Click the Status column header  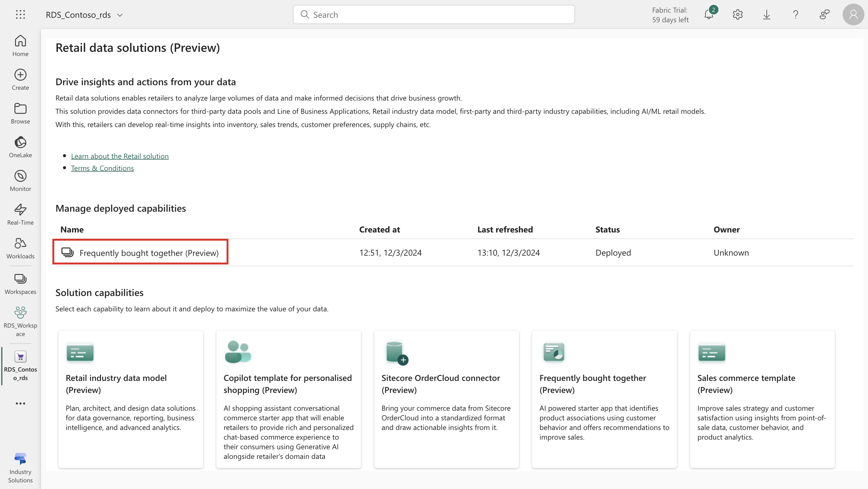tap(608, 229)
